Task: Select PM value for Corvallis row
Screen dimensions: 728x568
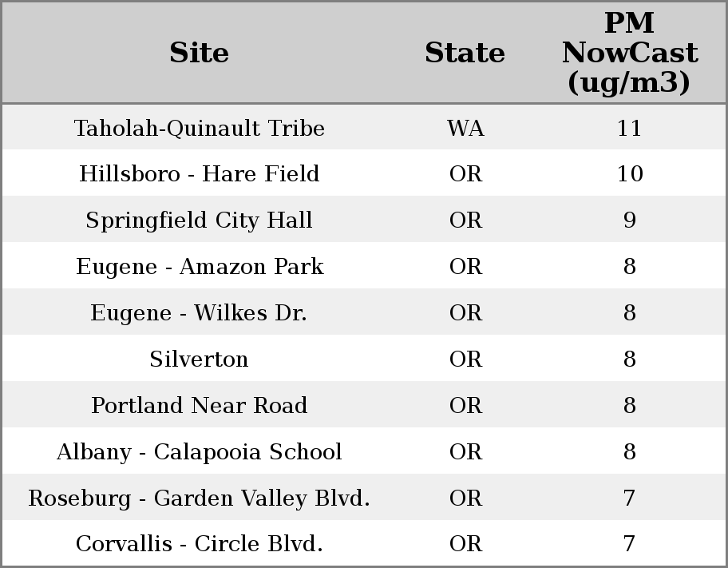Action: 629,544
